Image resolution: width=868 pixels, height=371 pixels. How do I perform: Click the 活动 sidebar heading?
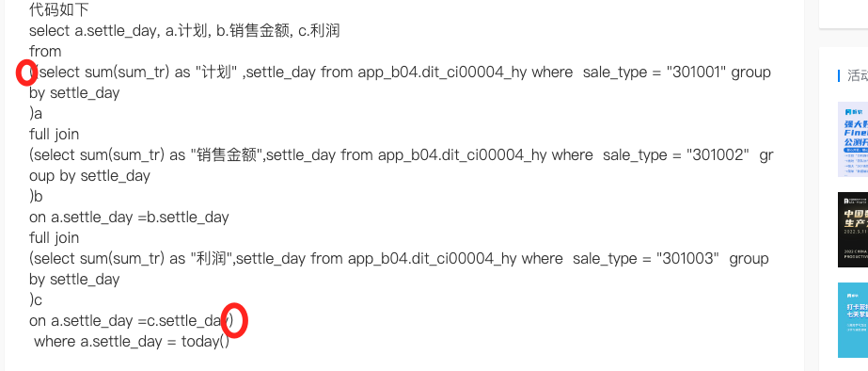tap(857, 76)
